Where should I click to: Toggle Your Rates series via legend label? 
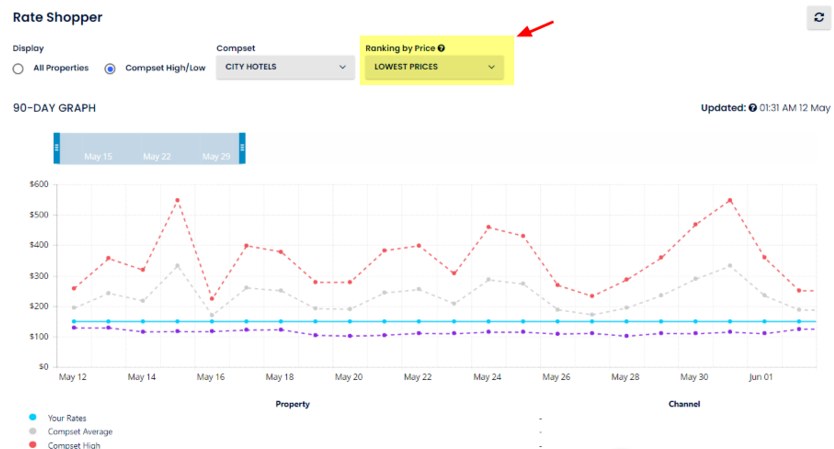68,418
